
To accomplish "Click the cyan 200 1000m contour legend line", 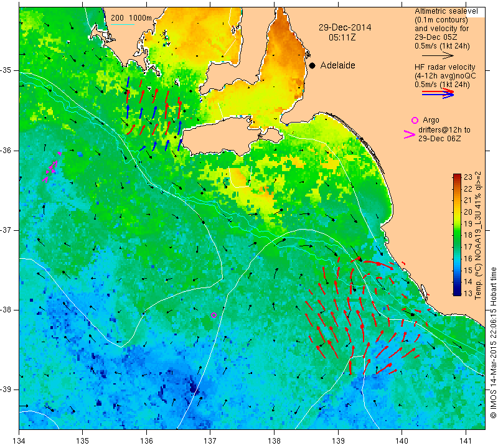I will tap(123, 24).
